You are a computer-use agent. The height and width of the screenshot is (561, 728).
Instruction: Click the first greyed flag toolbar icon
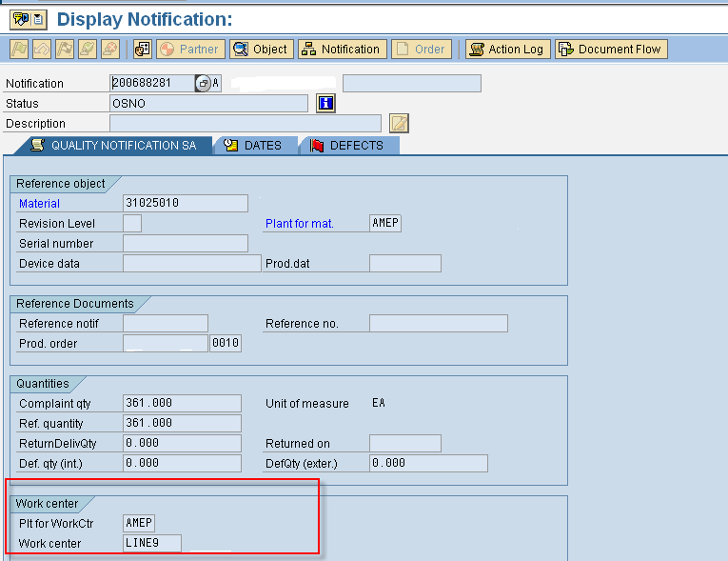[19, 49]
